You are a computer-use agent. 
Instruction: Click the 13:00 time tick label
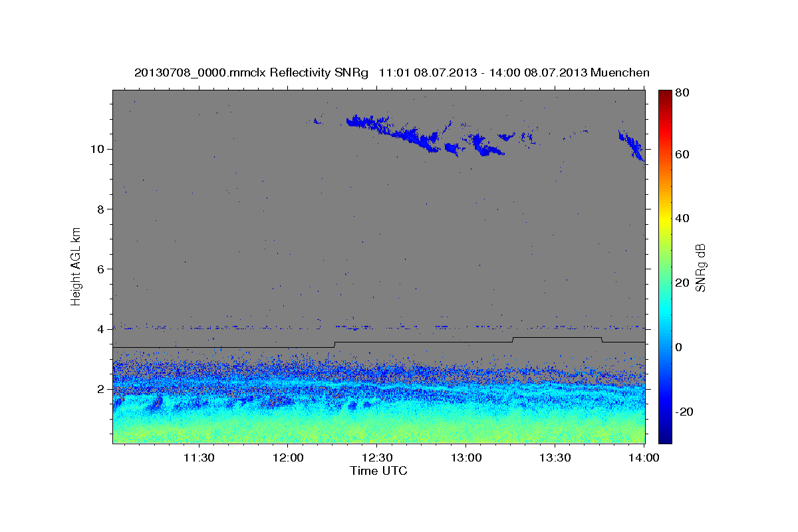[x=465, y=458]
